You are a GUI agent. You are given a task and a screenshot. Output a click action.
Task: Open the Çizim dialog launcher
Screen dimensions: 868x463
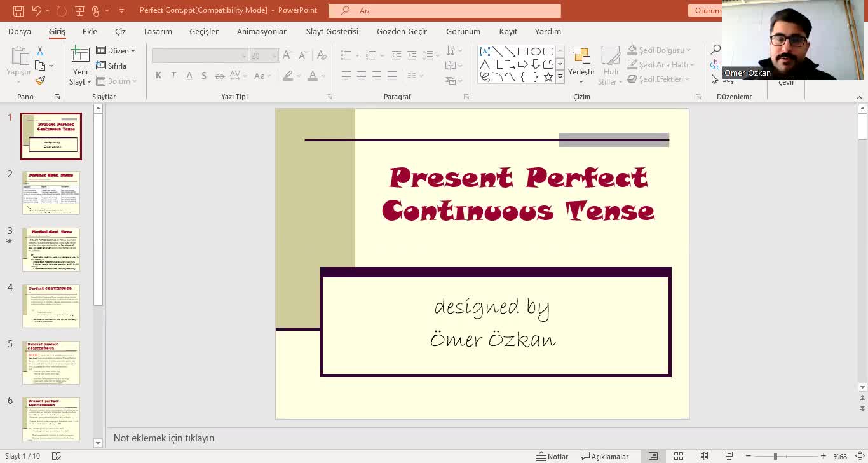[x=698, y=97]
